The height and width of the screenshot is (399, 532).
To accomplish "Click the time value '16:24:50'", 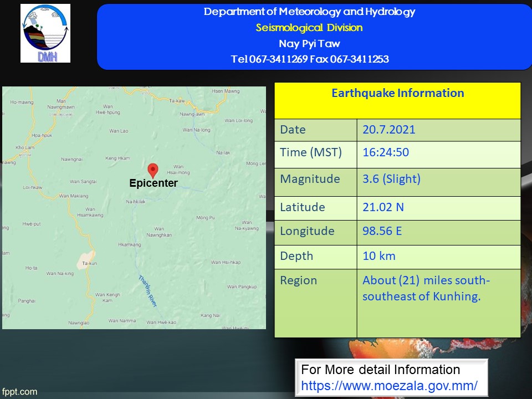I will (x=386, y=152).
